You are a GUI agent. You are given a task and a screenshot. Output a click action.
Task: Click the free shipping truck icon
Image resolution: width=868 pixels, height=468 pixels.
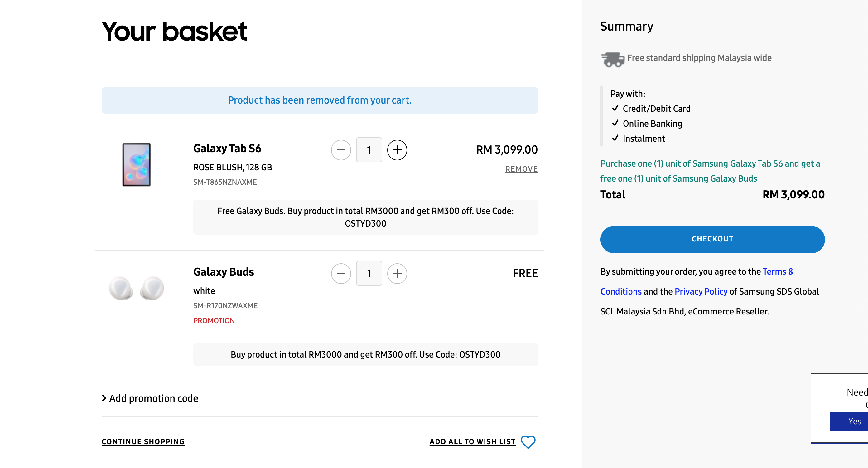click(x=612, y=59)
